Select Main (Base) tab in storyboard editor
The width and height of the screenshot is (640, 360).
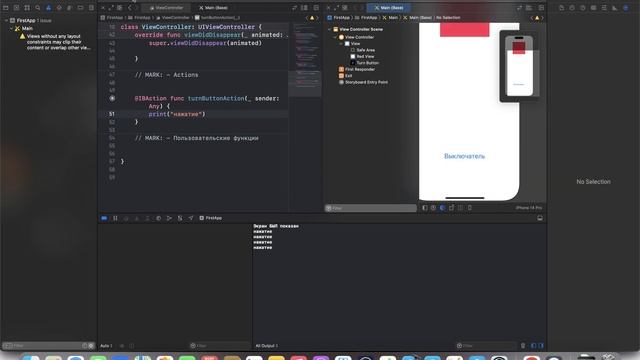(389, 8)
